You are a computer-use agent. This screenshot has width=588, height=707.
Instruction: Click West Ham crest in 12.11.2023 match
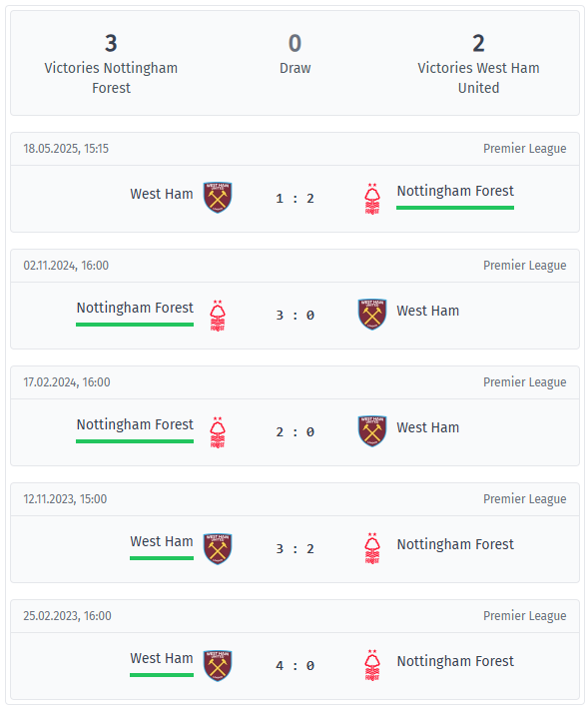218,549
